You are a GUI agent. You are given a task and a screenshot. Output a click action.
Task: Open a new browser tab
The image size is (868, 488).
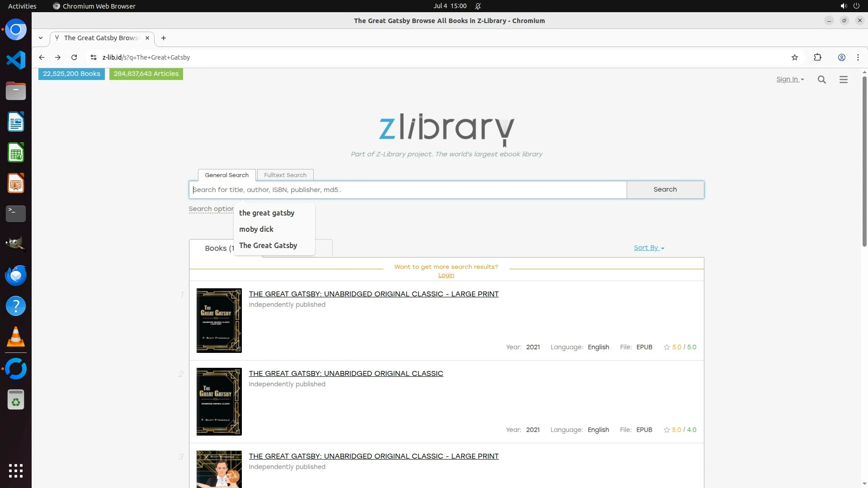164,38
